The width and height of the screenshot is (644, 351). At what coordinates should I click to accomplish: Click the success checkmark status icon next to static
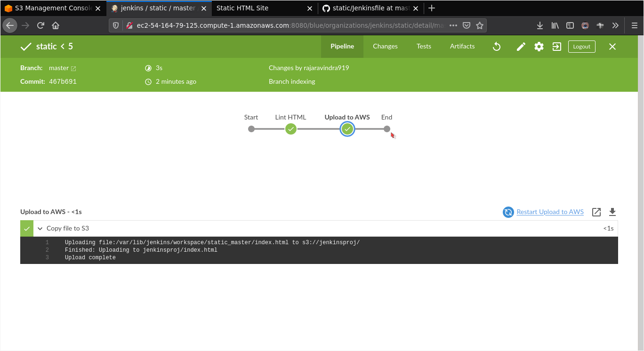(26, 47)
